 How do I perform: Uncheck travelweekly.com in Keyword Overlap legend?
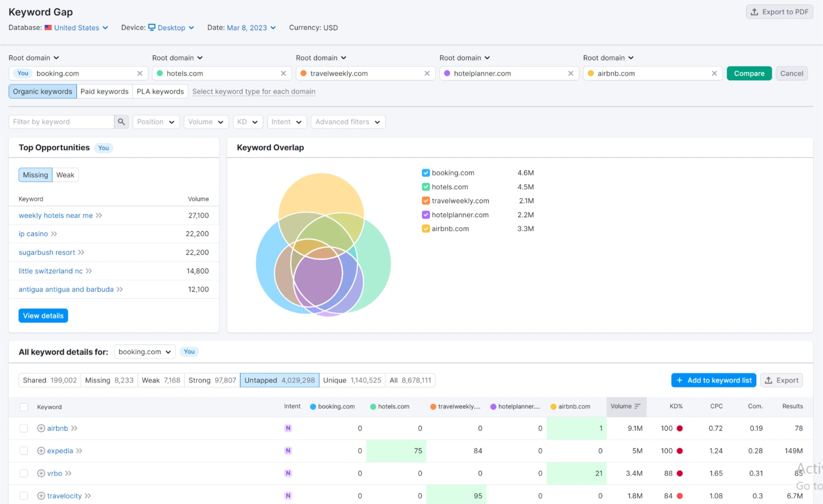click(426, 201)
